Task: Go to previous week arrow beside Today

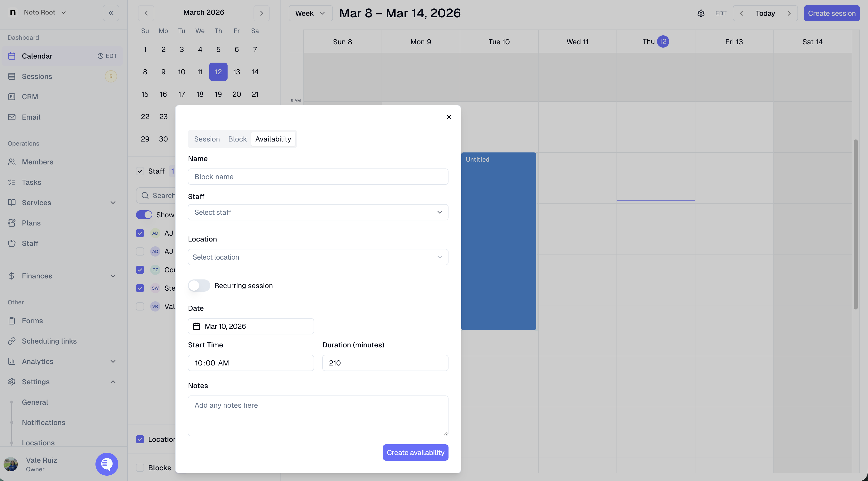Action: click(x=741, y=13)
